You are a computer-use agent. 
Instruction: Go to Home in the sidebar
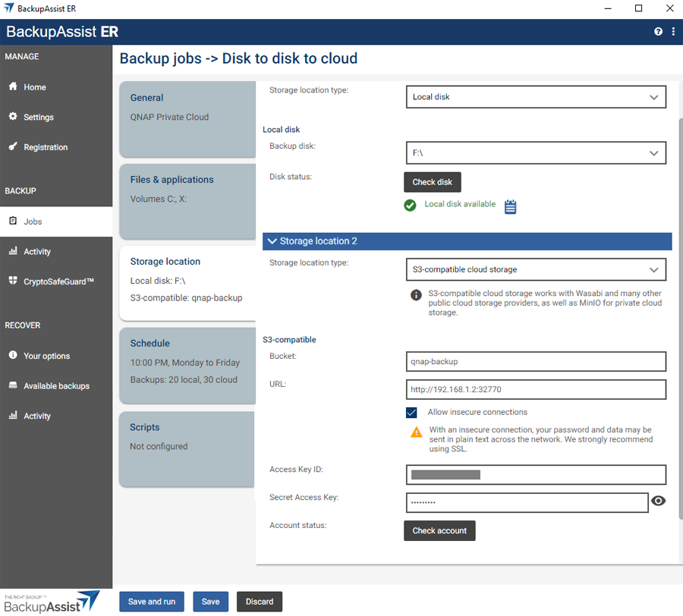(x=56, y=86)
